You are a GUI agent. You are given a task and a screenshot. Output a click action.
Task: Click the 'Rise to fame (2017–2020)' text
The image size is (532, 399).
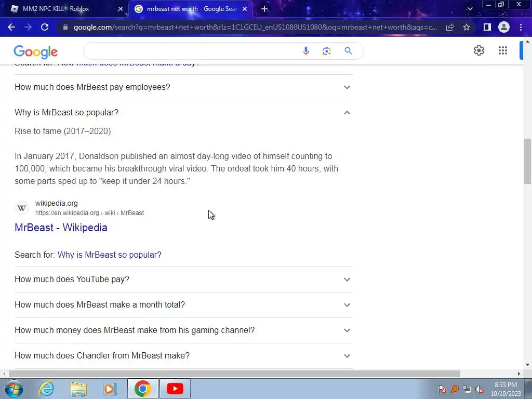click(x=63, y=131)
